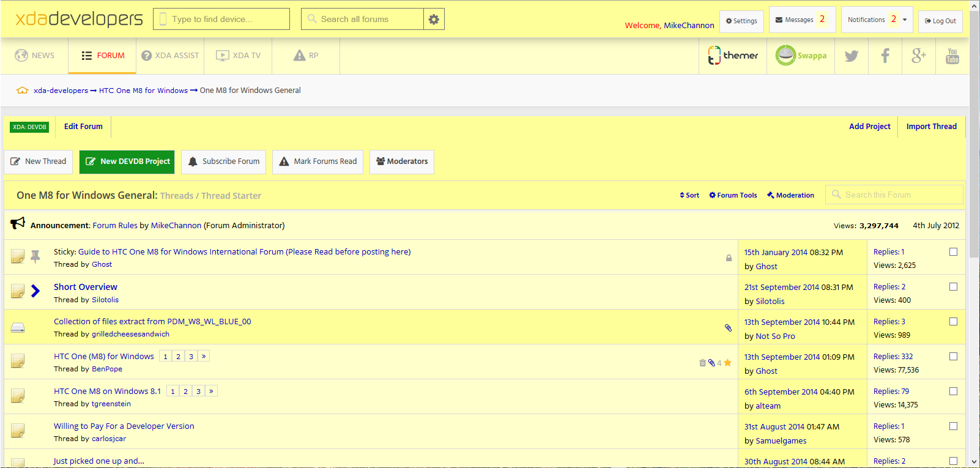Tick checkbox for the Guide sticky thread
980x468 pixels.
click(x=953, y=251)
